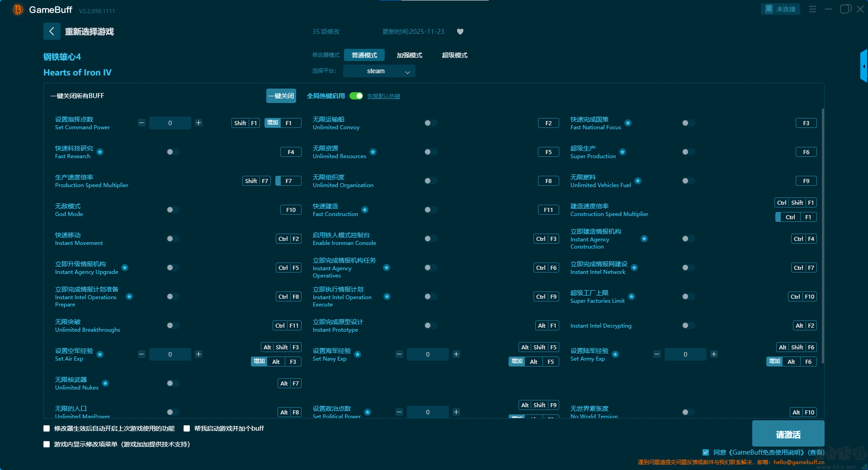Click star icon beside Set Army Exp

pos(615,354)
